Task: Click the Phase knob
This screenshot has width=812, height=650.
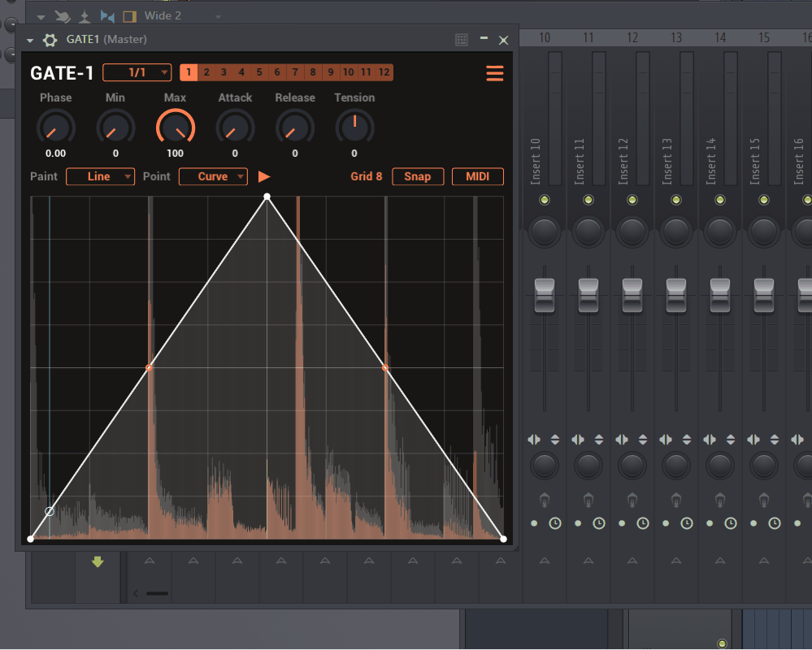Action: click(56, 128)
